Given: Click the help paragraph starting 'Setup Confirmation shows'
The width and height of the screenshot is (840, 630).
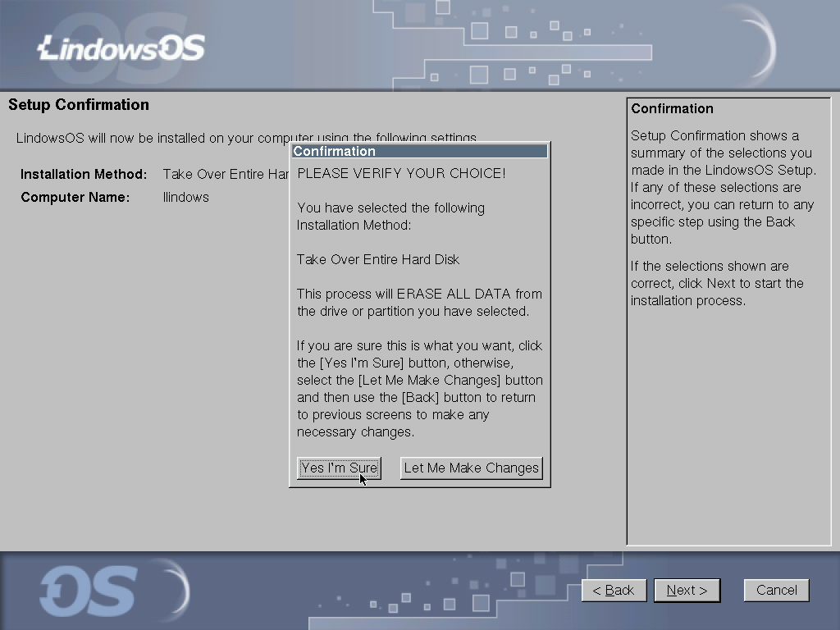Looking at the screenshot, I should point(724,188).
